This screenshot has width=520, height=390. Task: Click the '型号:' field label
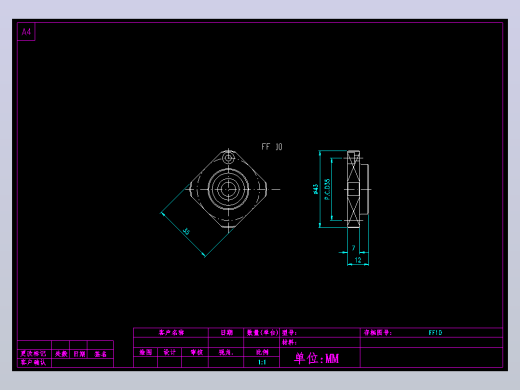pos(289,333)
